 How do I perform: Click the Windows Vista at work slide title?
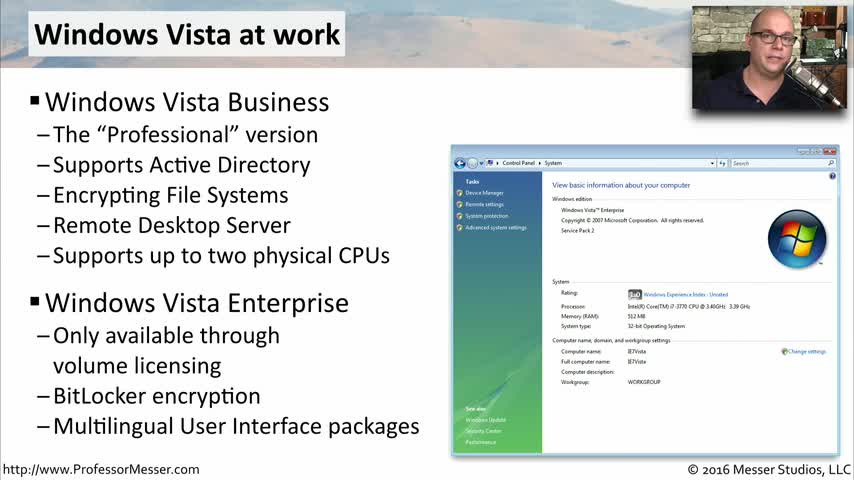coord(187,34)
